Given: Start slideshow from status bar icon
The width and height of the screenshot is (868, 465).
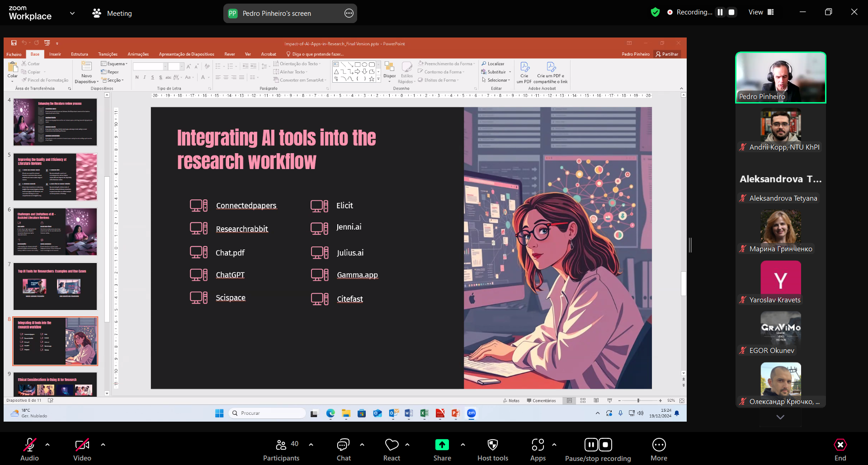Looking at the screenshot, I should tap(609, 400).
